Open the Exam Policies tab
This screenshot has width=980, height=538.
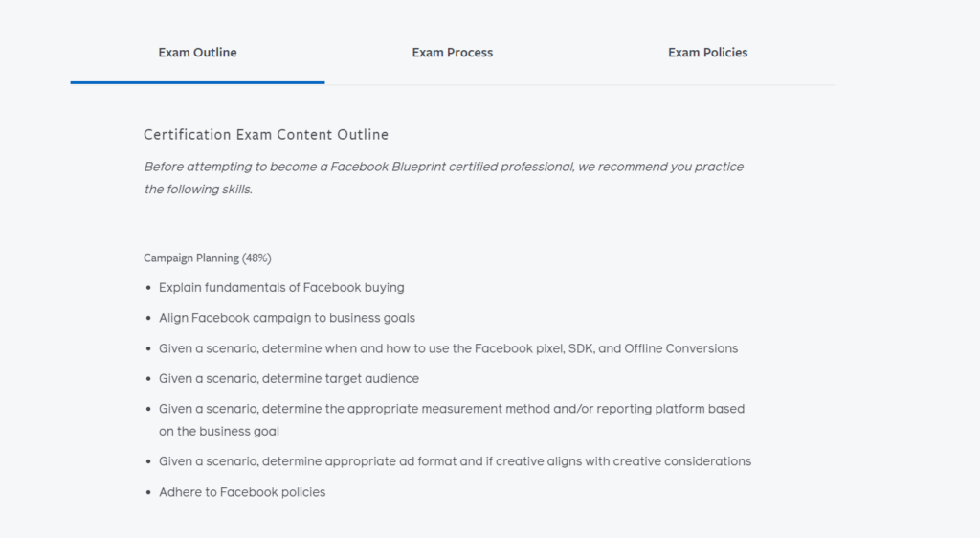(707, 53)
